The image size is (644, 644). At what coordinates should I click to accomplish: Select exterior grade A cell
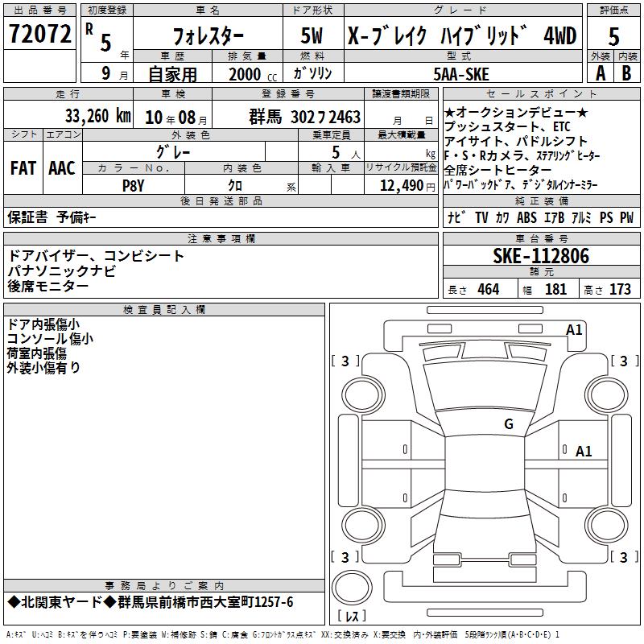[601, 73]
